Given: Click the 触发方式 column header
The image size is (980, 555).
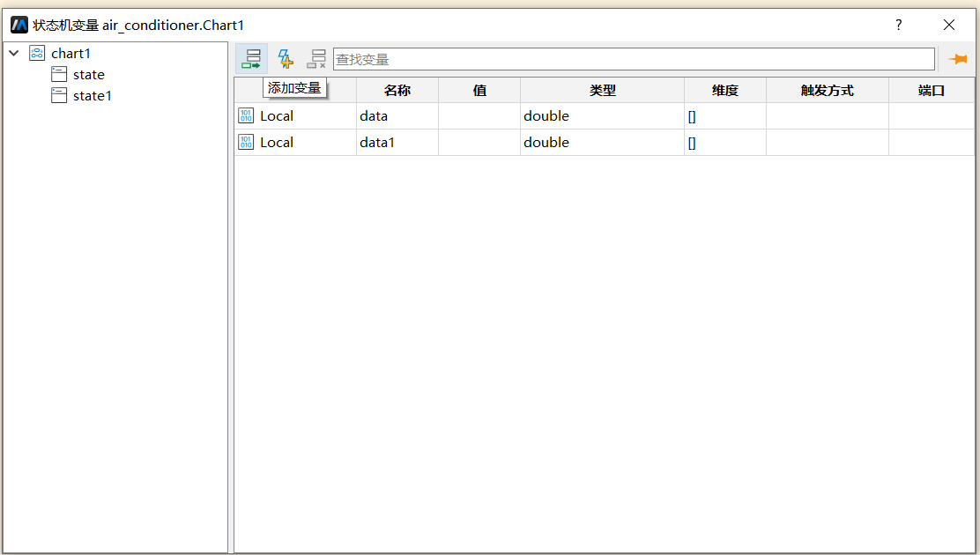Looking at the screenshot, I should click(828, 90).
